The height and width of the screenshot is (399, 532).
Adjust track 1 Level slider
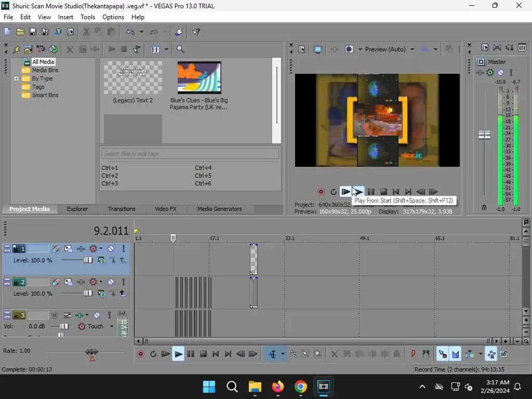click(x=87, y=260)
